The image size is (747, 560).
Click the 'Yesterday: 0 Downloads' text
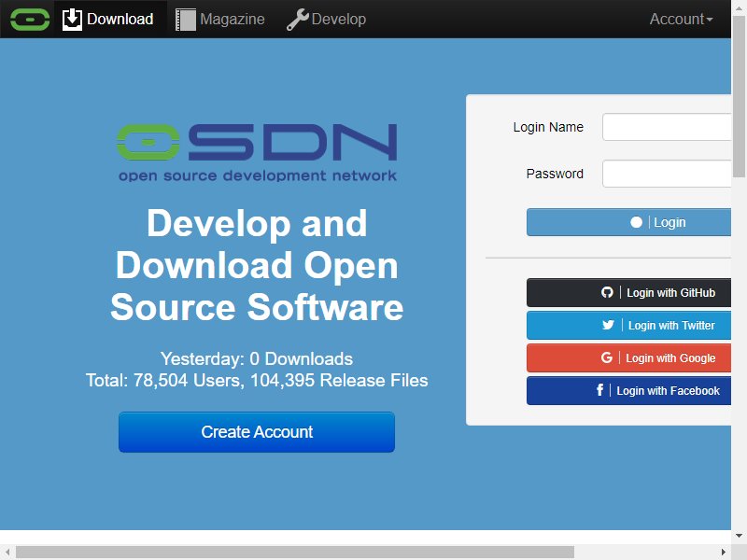257,358
